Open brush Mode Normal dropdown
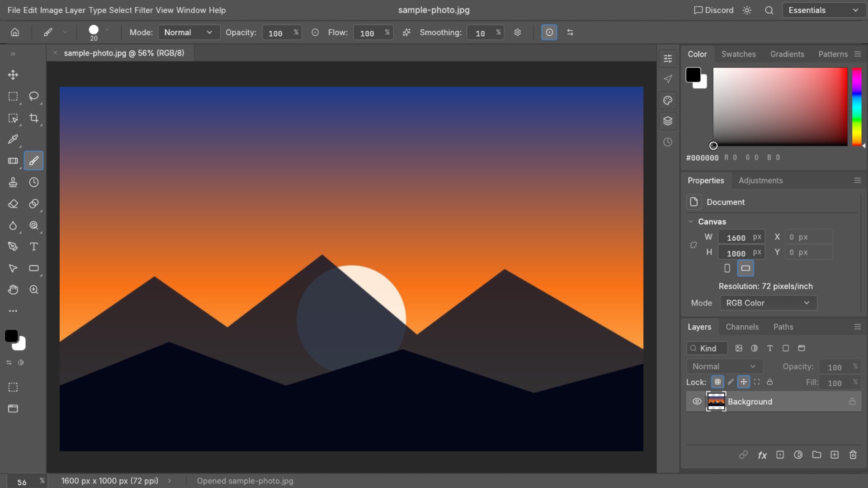The image size is (868, 488). pos(189,32)
